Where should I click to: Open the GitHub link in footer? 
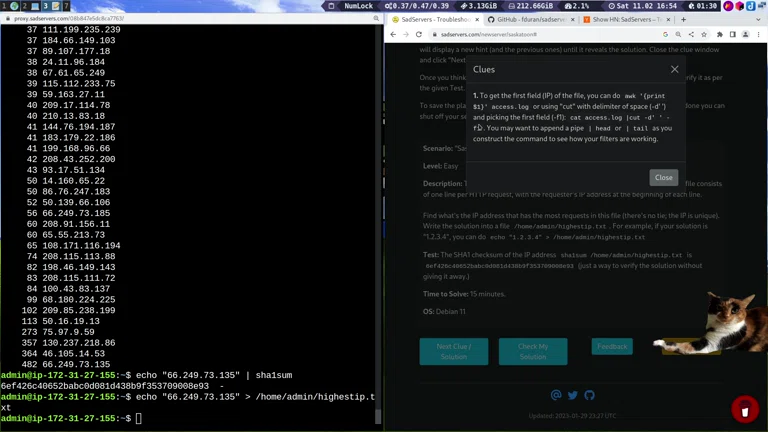point(589,395)
